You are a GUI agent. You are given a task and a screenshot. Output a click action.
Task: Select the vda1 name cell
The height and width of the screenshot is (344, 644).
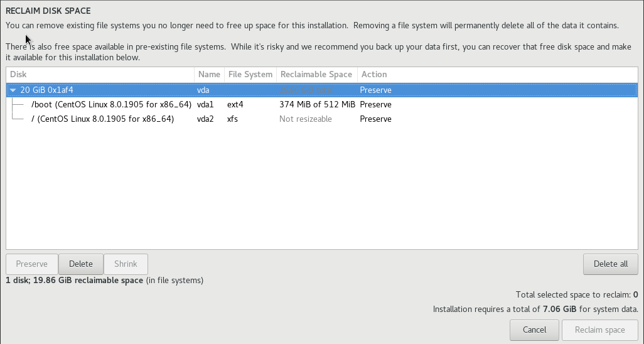[x=205, y=104]
